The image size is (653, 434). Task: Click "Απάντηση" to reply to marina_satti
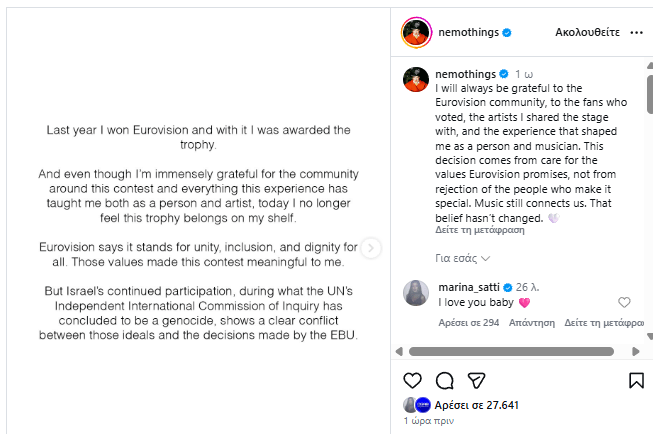531,323
